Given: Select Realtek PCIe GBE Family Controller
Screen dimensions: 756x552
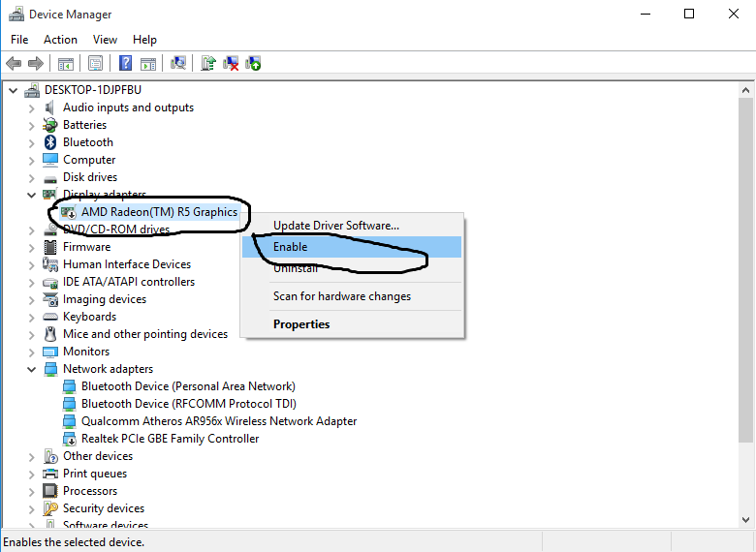Looking at the screenshot, I should click(170, 439).
